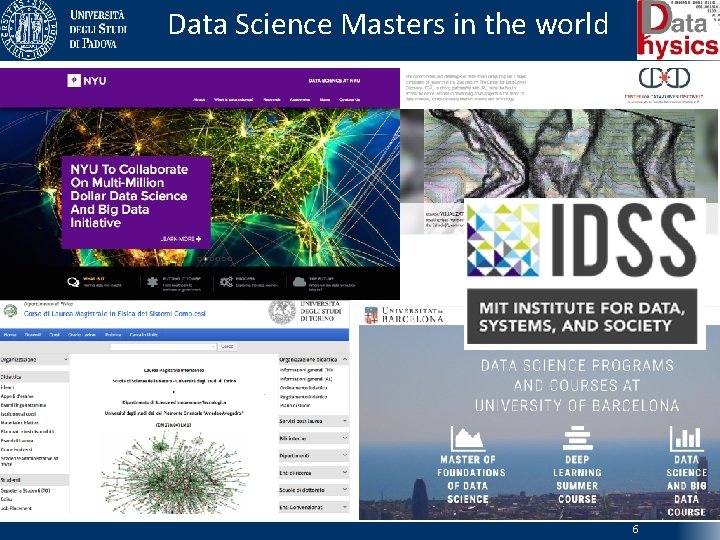720x540 pixels.
Task: Click the Università di Torino seal
Action: pos(282,312)
